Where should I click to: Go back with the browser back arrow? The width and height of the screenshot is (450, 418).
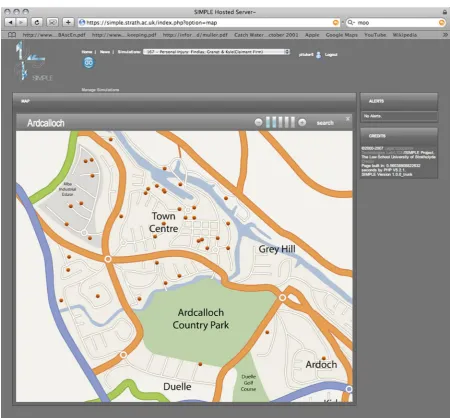10,22
